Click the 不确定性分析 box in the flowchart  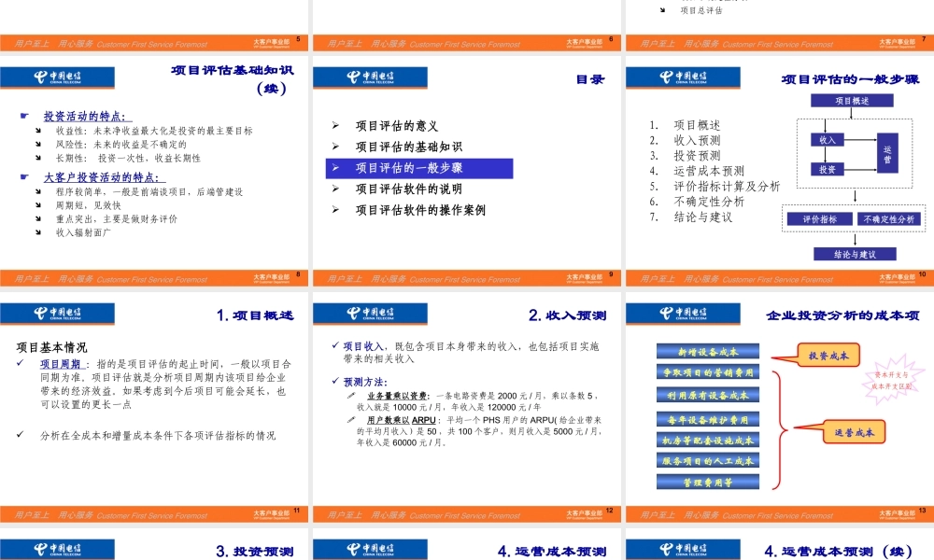[x=889, y=219]
